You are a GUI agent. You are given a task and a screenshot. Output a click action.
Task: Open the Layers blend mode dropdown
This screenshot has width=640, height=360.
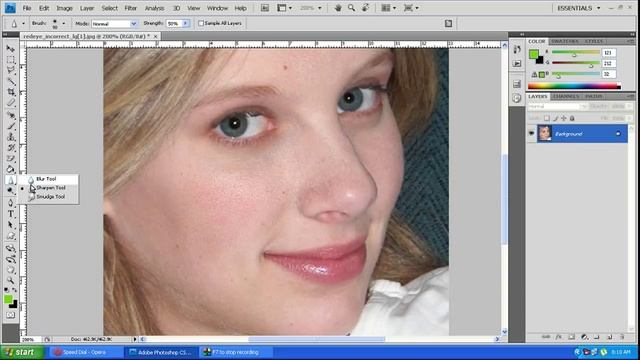click(x=558, y=107)
